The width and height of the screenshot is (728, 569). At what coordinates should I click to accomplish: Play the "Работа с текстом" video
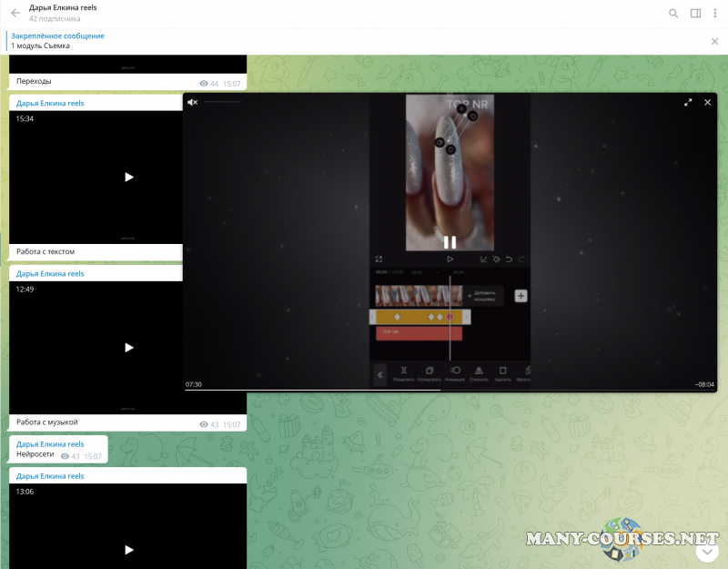click(x=128, y=177)
